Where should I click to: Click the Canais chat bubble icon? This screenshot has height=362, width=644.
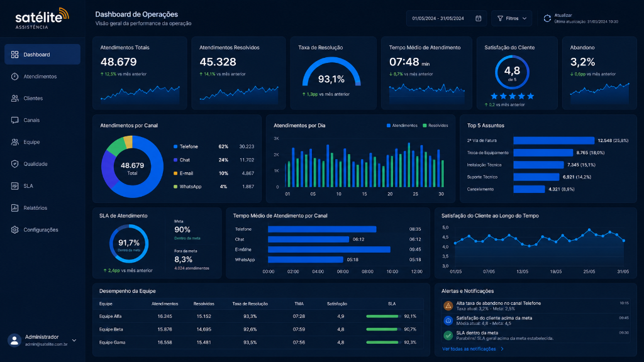15,120
